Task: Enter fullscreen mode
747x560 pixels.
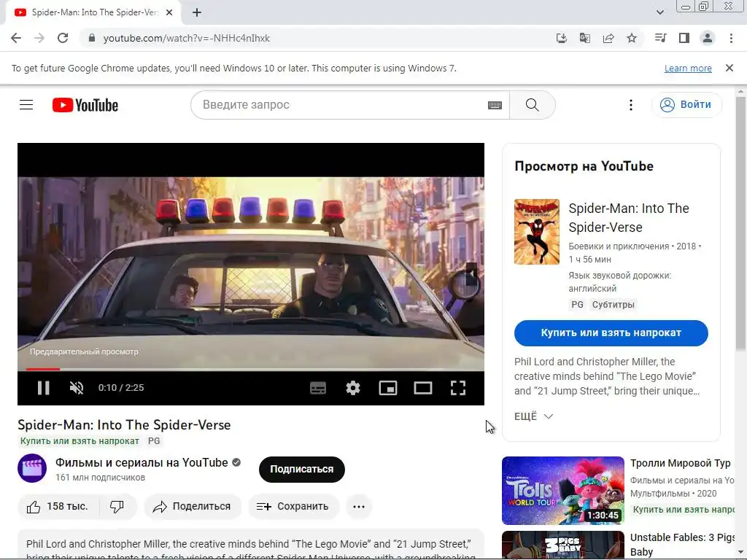Action: coord(458,388)
